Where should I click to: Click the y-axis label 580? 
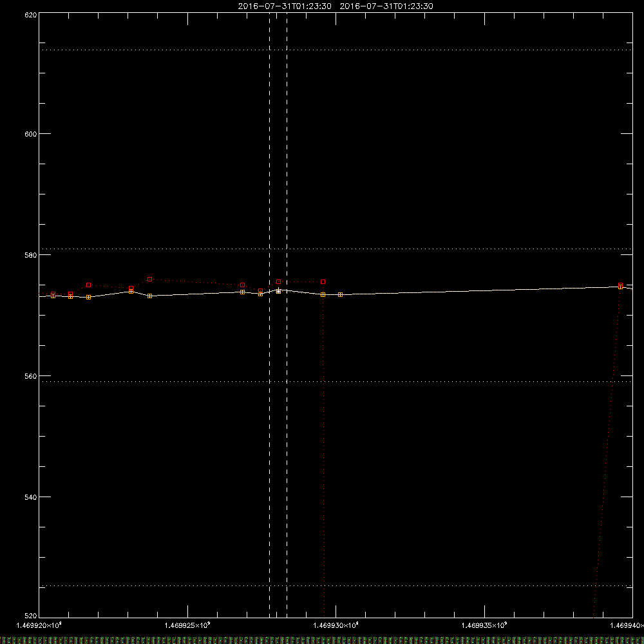coord(31,255)
